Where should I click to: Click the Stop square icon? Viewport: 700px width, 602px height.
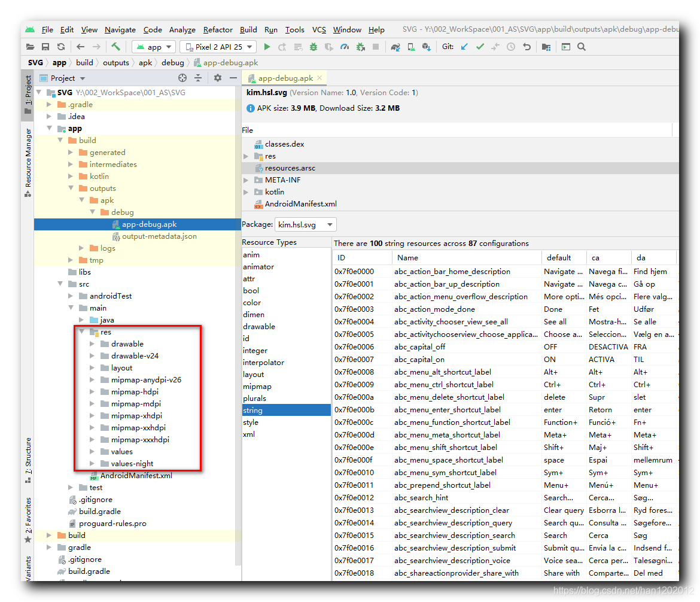click(x=376, y=47)
